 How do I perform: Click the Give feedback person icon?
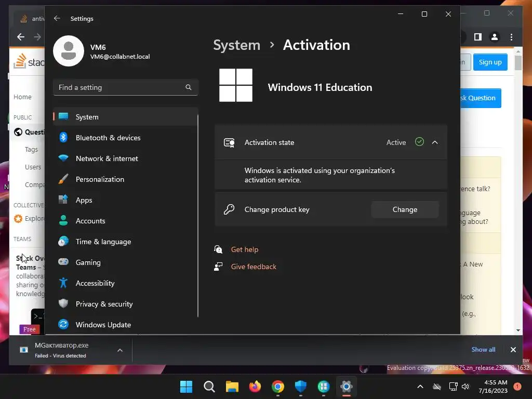click(x=218, y=267)
